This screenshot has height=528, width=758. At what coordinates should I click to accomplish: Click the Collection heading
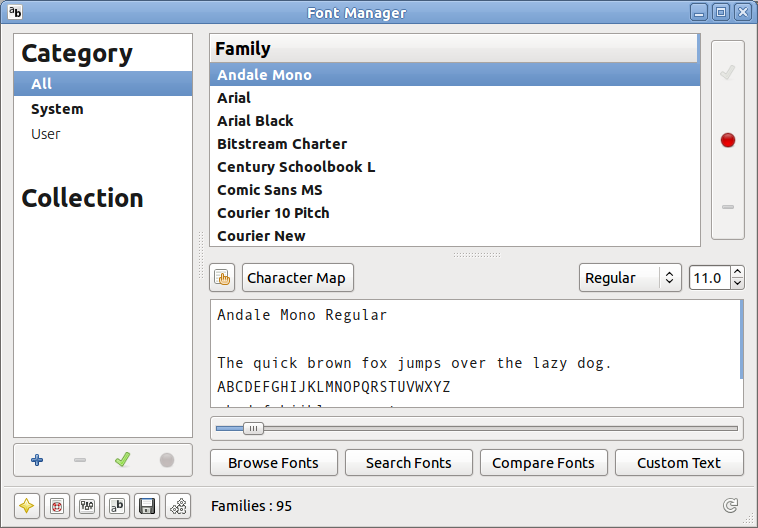coord(82,198)
